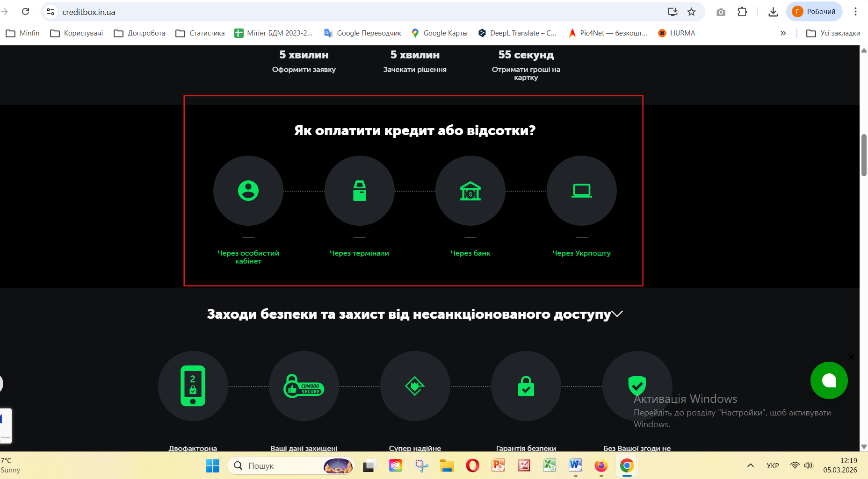The width and height of the screenshot is (868, 479).
Task: Open File Explorer from the taskbar
Action: (x=447, y=465)
